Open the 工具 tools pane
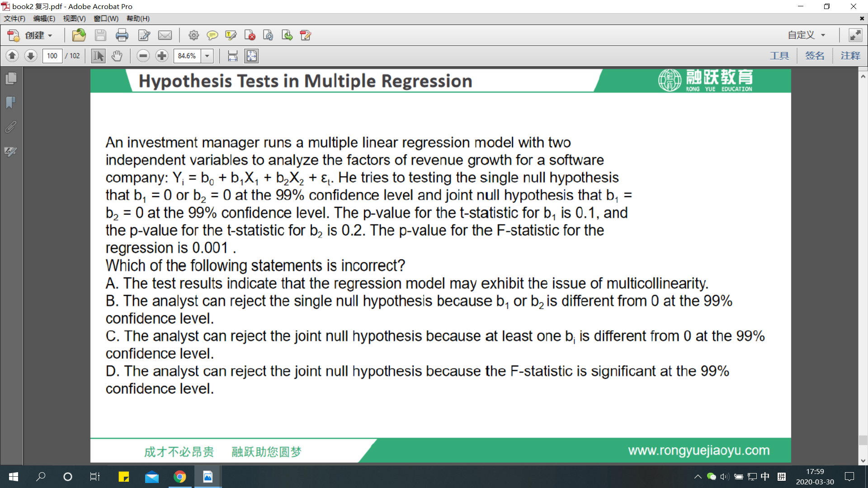 tap(779, 56)
